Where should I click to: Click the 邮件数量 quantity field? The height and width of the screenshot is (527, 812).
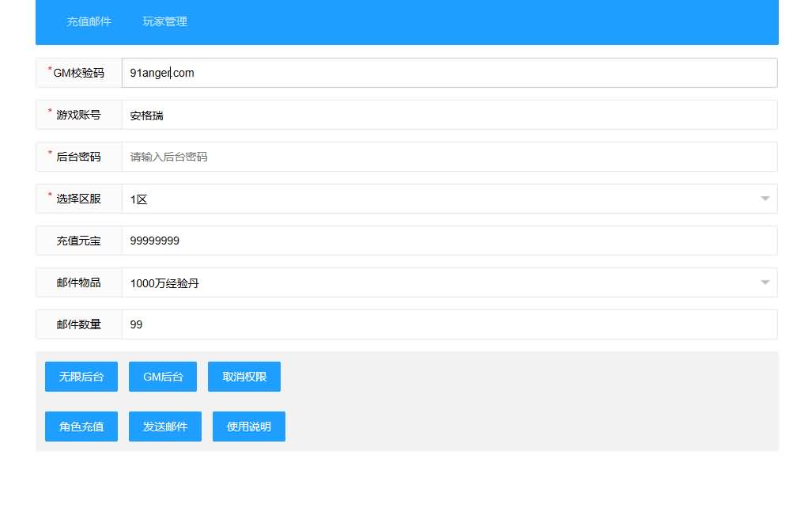click(449, 324)
